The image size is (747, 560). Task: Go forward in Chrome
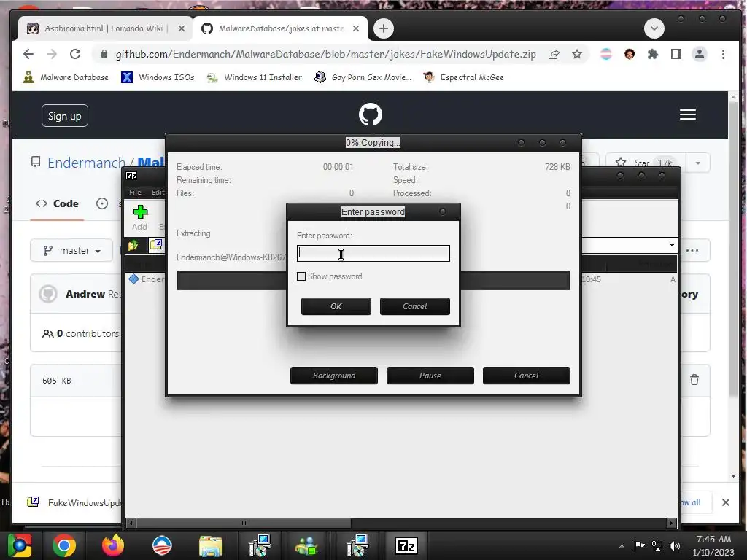point(52,54)
